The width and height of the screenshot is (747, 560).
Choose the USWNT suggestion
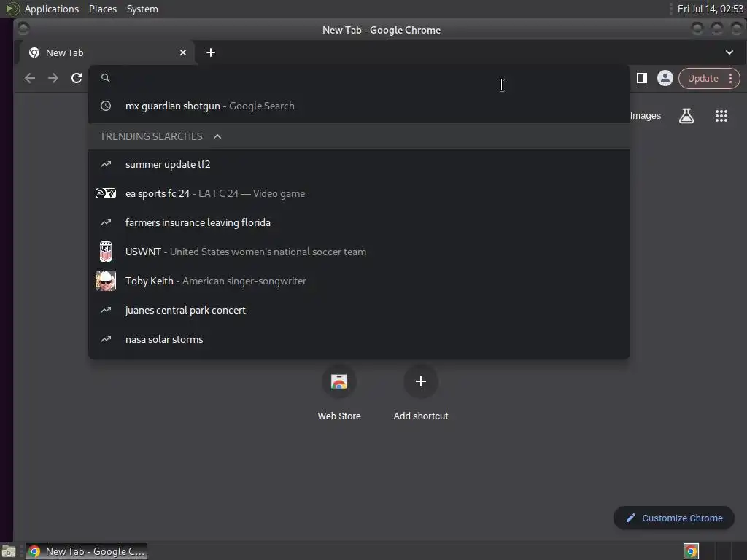pyautogui.click(x=359, y=252)
